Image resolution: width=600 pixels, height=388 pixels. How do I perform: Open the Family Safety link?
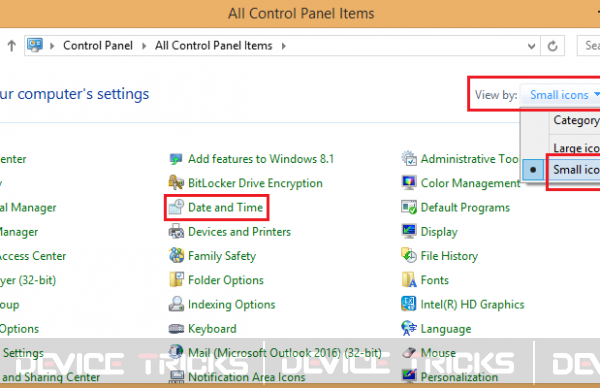click(x=222, y=256)
